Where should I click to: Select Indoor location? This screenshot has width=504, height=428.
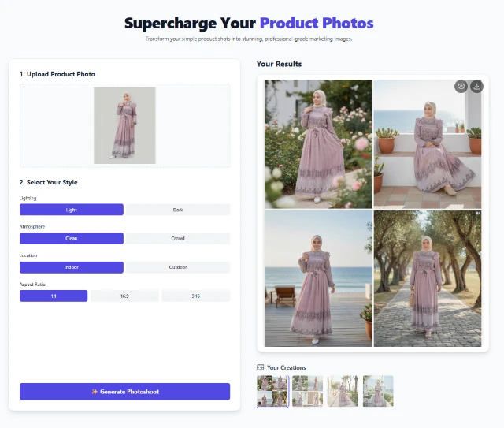pos(72,267)
